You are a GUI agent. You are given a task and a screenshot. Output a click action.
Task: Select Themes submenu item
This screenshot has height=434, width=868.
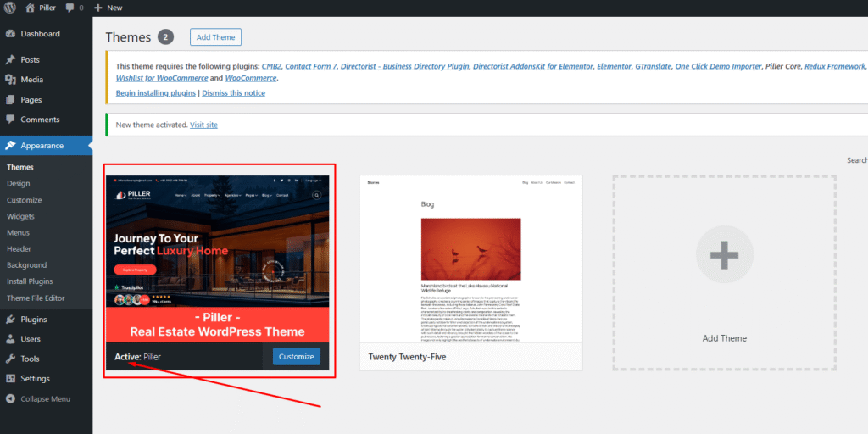click(20, 167)
